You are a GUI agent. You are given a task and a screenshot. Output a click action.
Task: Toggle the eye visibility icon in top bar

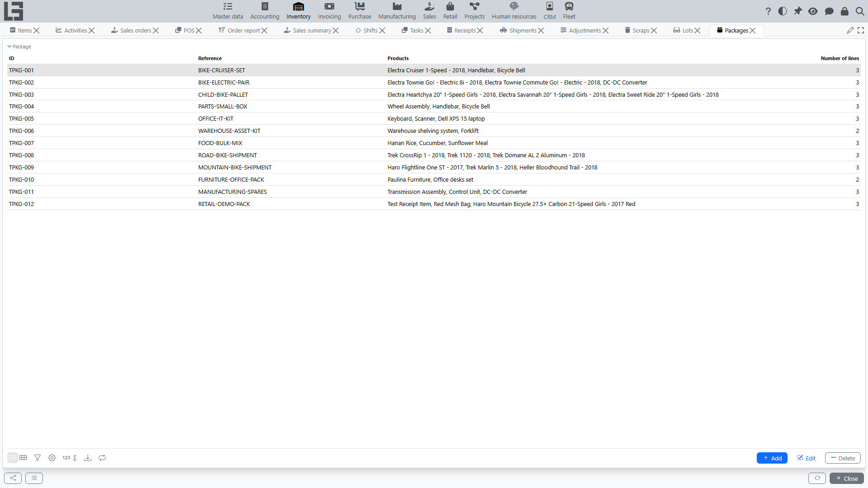(x=813, y=11)
